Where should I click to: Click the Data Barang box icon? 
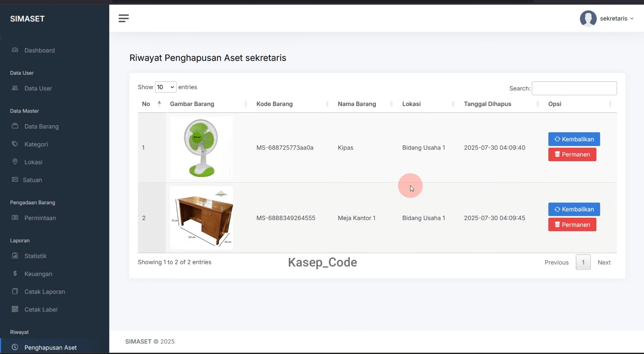click(x=15, y=126)
